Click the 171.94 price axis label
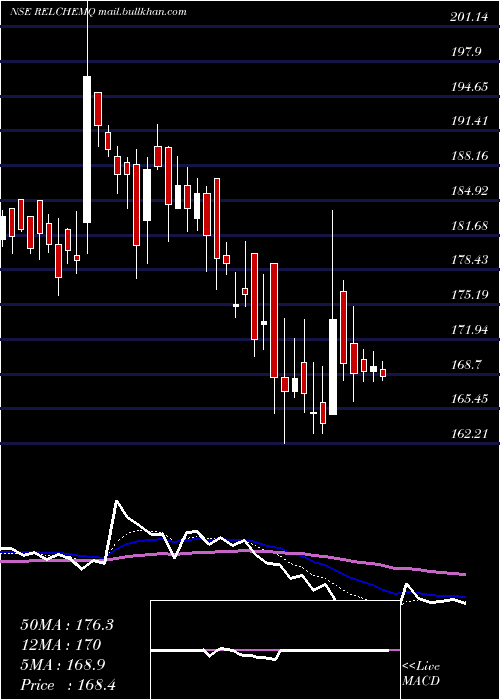This screenshot has width=500, height=700. point(469,329)
